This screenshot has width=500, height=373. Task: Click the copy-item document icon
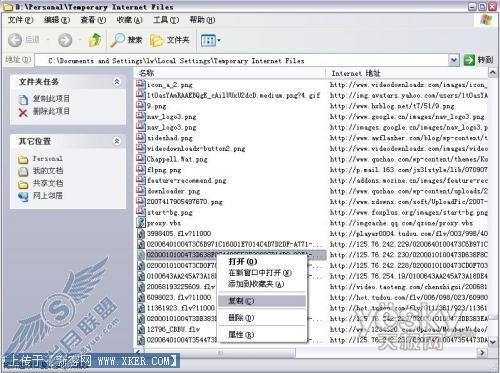[x=23, y=99]
